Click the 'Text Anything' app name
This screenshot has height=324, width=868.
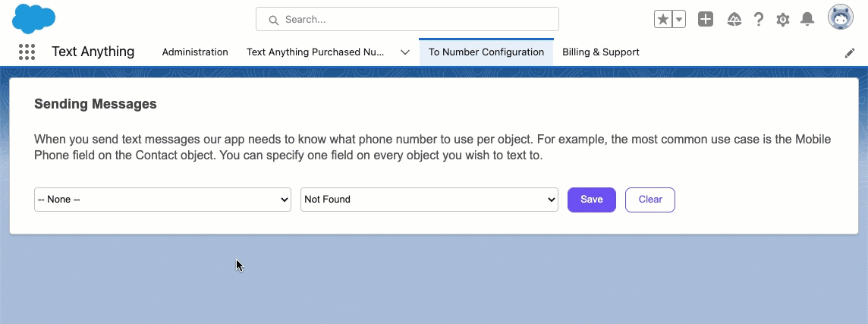(93, 52)
